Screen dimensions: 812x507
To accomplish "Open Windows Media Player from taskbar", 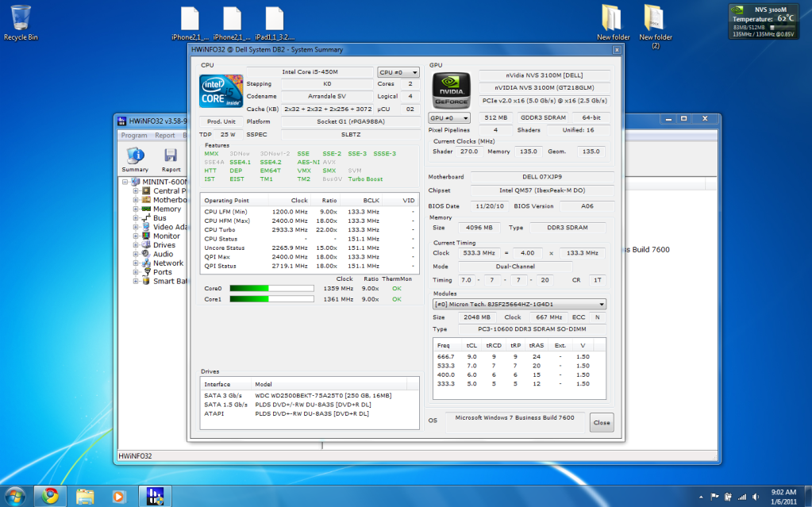I will (x=118, y=496).
